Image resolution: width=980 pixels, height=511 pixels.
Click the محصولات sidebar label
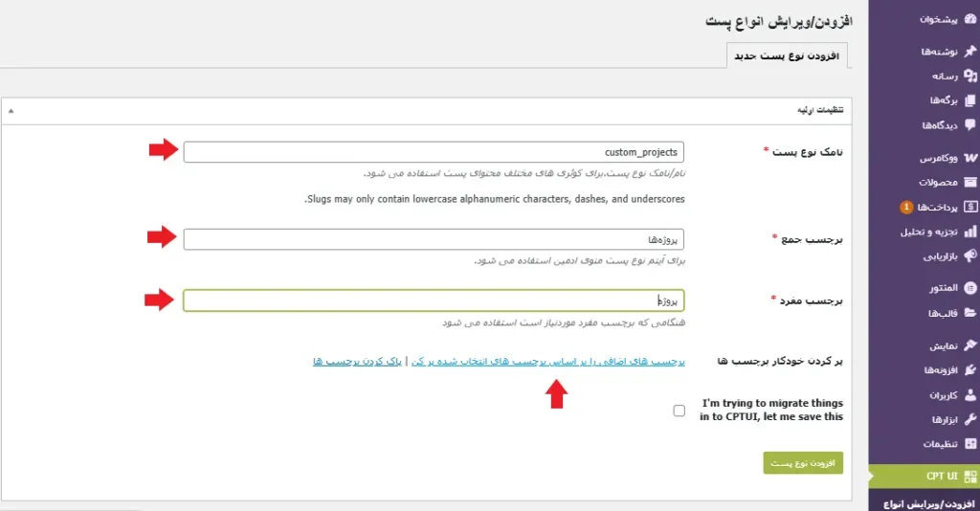click(x=938, y=182)
